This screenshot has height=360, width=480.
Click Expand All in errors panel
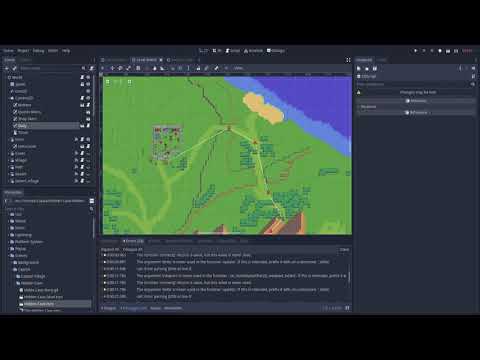point(110,249)
